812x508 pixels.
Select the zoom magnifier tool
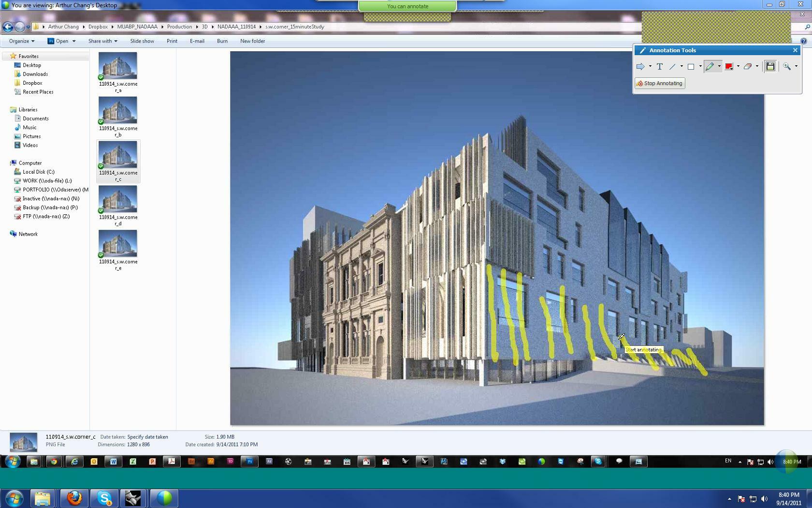point(787,67)
